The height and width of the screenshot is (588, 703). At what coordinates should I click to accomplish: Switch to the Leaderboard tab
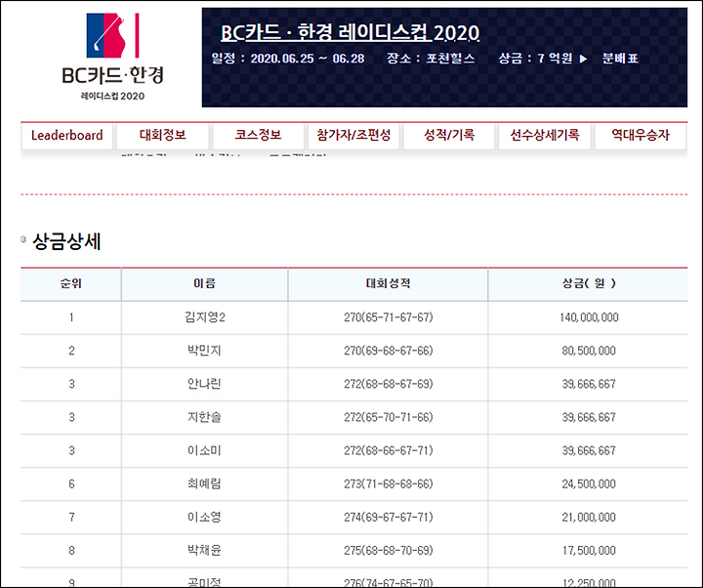pos(66,135)
